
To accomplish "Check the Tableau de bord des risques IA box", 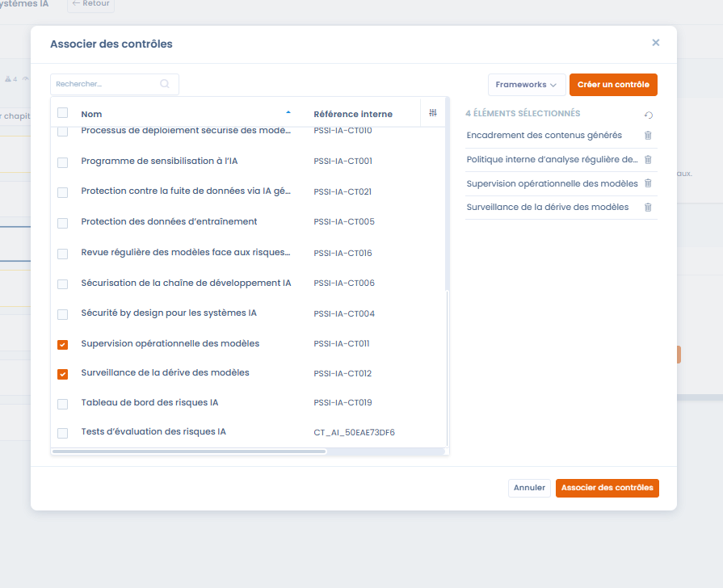I will click(63, 404).
